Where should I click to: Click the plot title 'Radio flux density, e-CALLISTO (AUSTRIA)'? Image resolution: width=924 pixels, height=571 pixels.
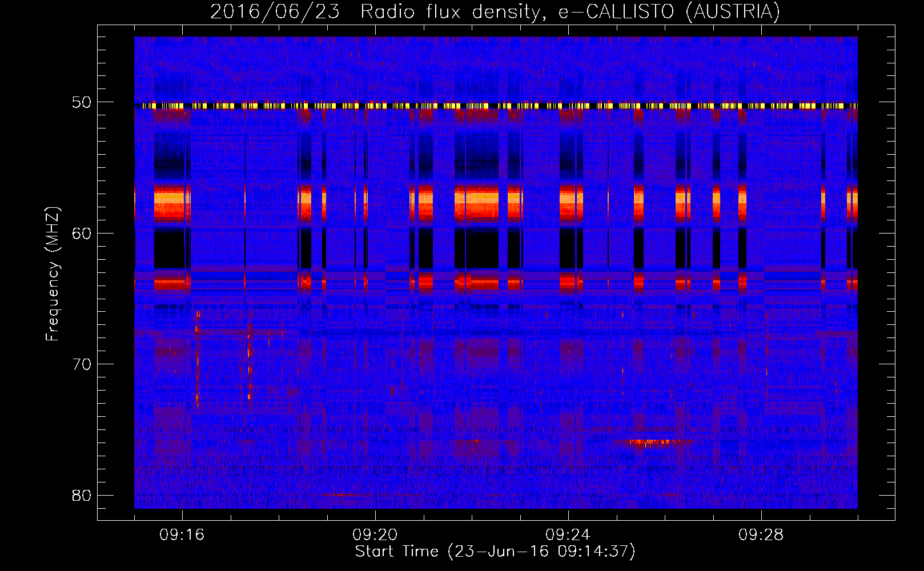570,11
